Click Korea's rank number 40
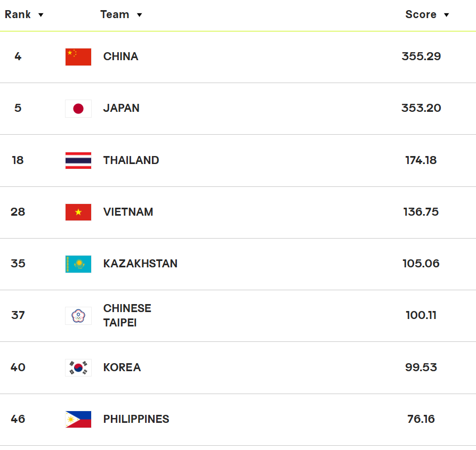476x450 pixels. point(18,367)
